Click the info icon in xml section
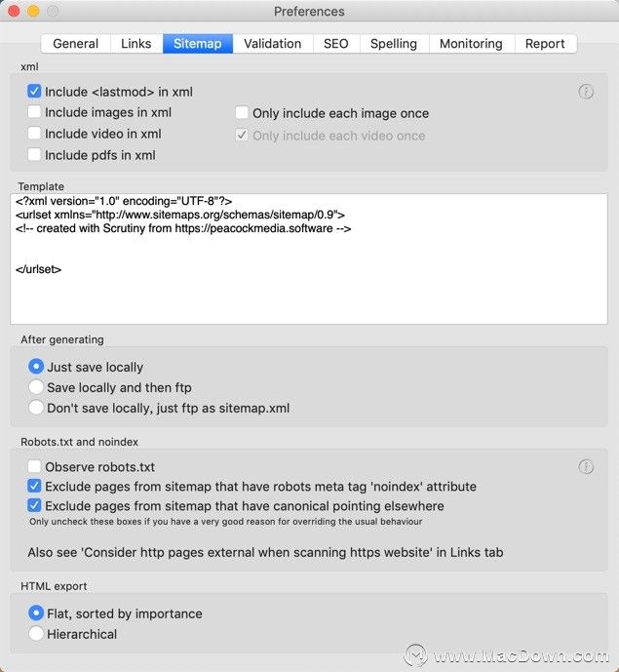 [586, 92]
